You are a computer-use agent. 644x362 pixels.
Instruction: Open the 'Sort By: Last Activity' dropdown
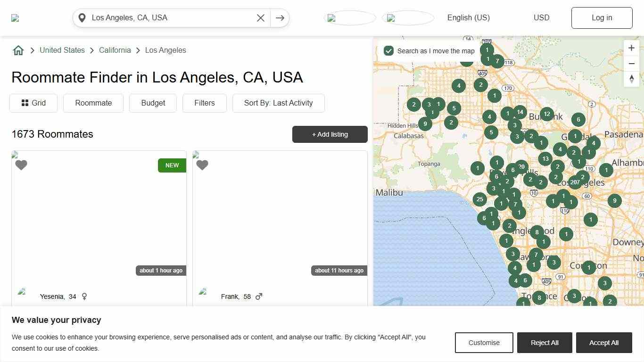pos(278,103)
